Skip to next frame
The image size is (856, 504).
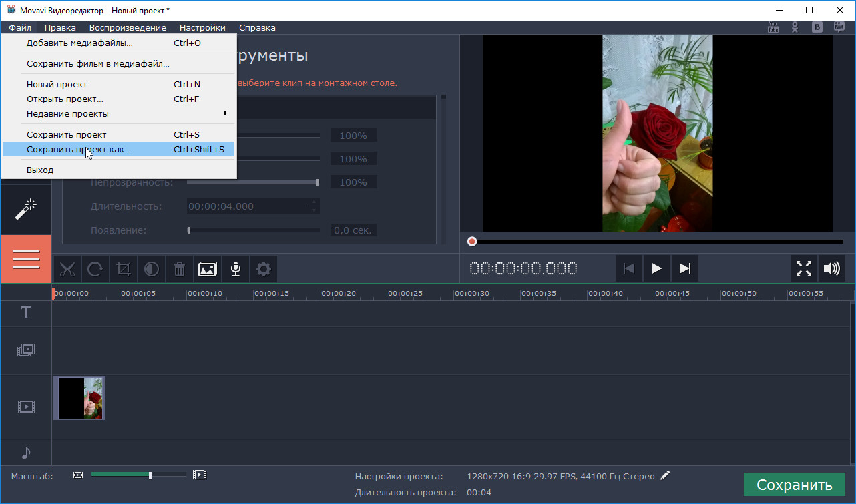[x=684, y=268]
